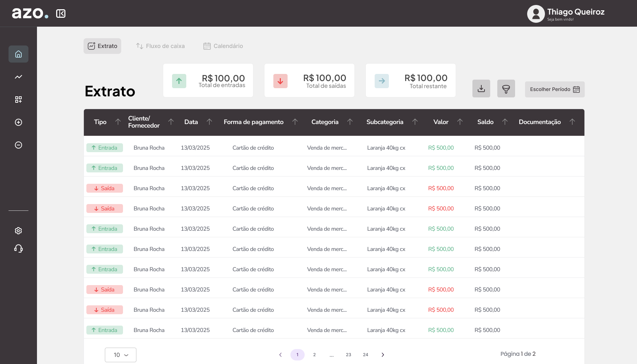Expand the rows per page dropdown
The image size is (637, 364).
pos(121,355)
